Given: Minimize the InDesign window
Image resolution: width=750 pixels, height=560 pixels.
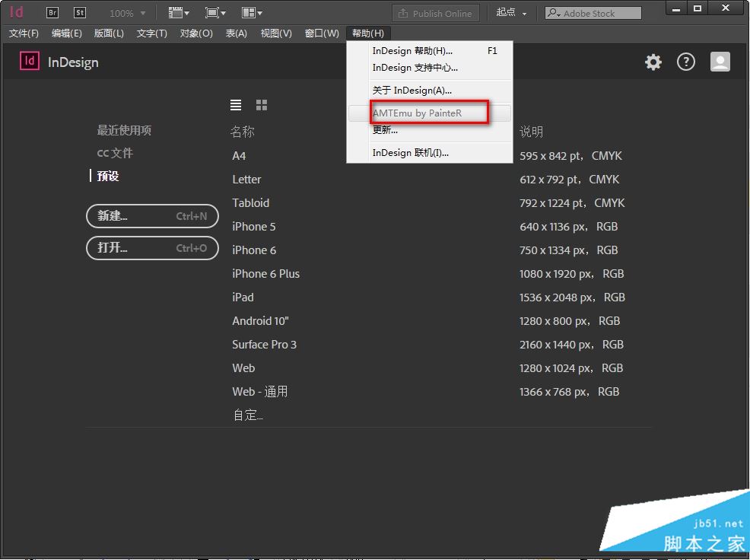Looking at the screenshot, I should click(x=676, y=8).
